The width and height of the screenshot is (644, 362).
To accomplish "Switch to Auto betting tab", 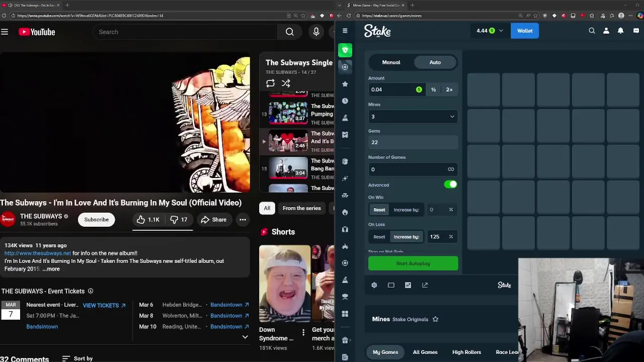I will (x=435, y=62).
